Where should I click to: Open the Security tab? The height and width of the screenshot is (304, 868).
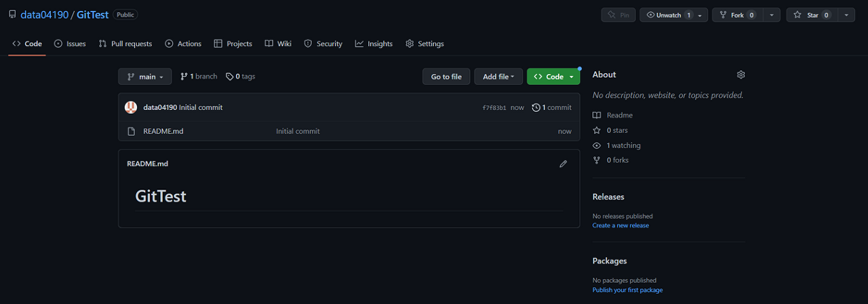point(323,43)
